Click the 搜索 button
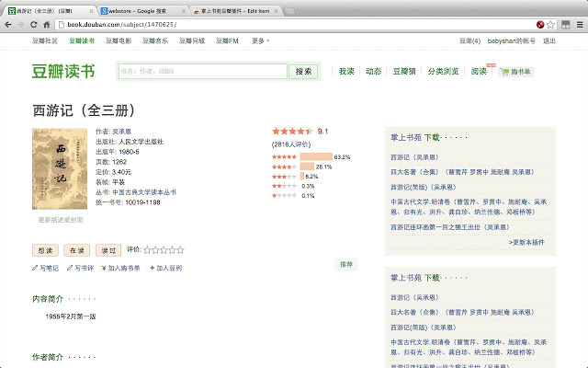Viewport: 588px width, 368px height. pos(303,72)
